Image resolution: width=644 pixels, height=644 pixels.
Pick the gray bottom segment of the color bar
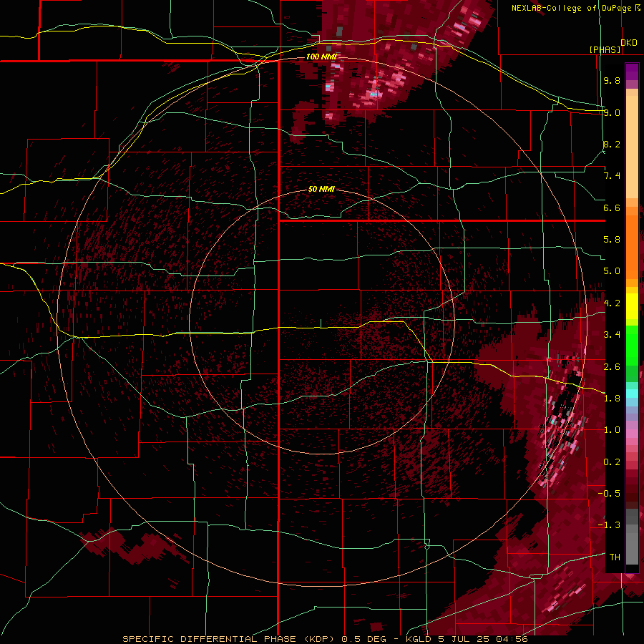tap(632, 545)
